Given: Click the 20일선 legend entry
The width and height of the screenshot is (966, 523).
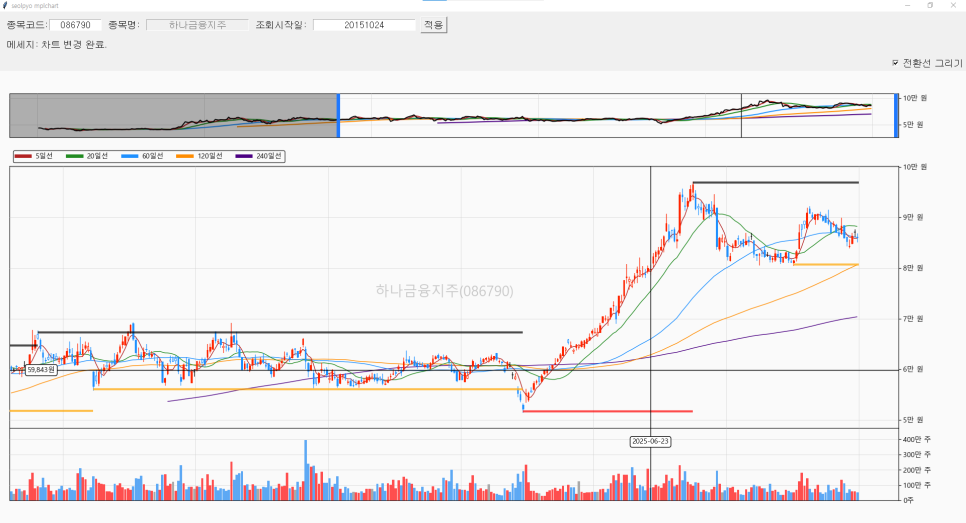Looking at the screenshot, I should coord(87,156).
